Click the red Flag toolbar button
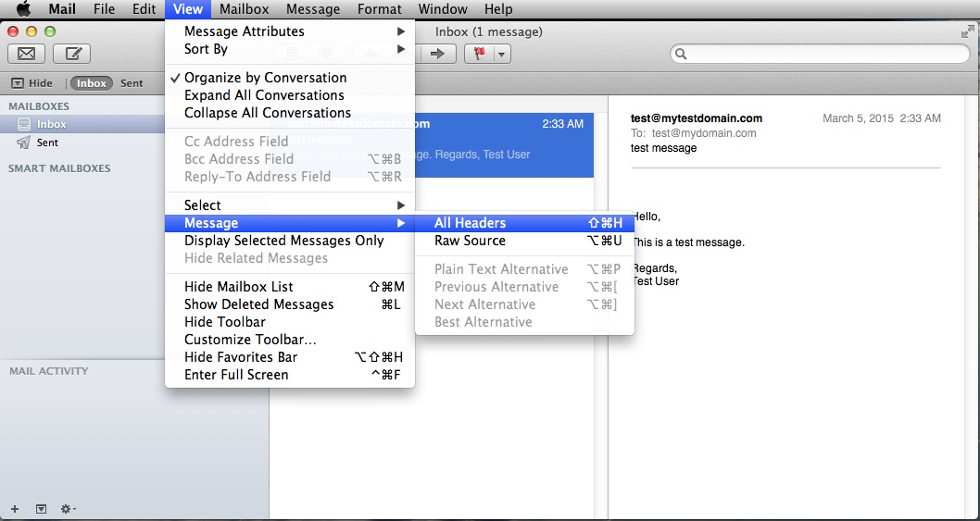The height and width of the screenshot is (521, 980). pos(480,54)
